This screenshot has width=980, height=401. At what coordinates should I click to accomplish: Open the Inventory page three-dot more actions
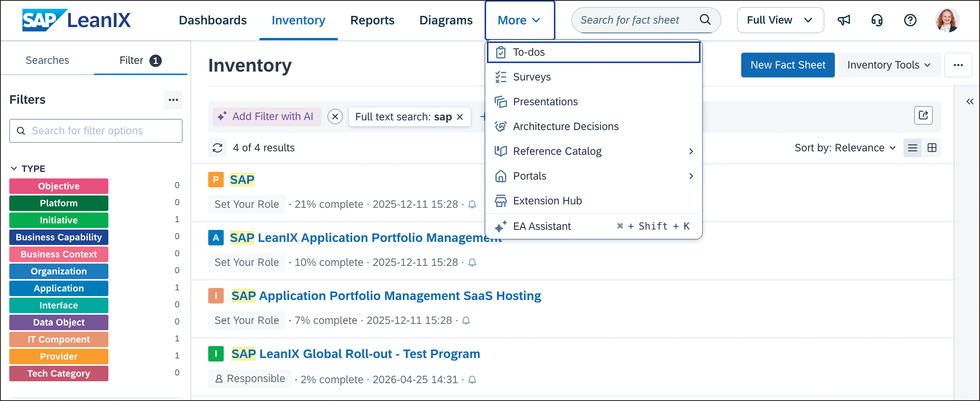click(x=958, y=65)
